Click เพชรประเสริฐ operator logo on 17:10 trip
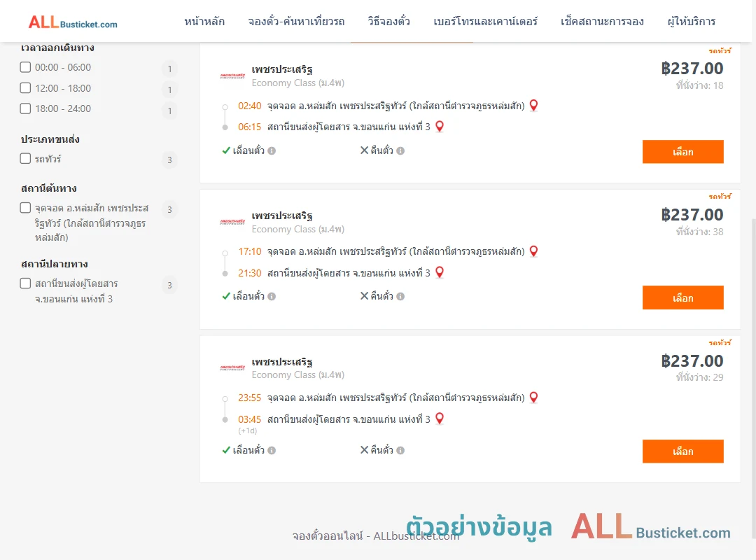This screenshot has width=756, height=560. [232, 223]
